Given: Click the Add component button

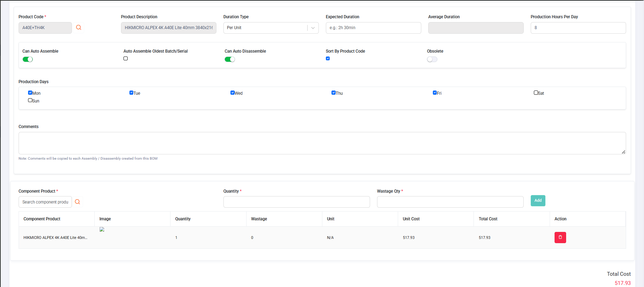Looking at the screenshot, I should coord(538,201).
